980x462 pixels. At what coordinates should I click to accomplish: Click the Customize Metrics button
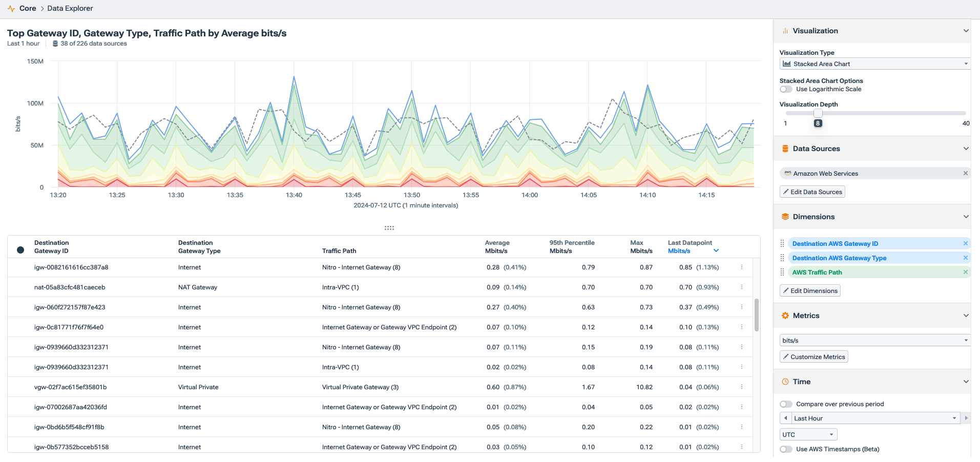click(x=814, y=356)
